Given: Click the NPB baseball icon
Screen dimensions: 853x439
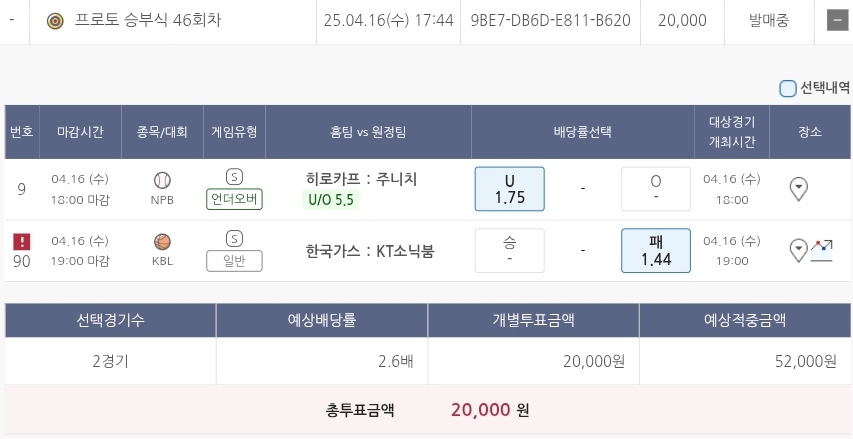Looking at the screenshot, I should 162,180.
